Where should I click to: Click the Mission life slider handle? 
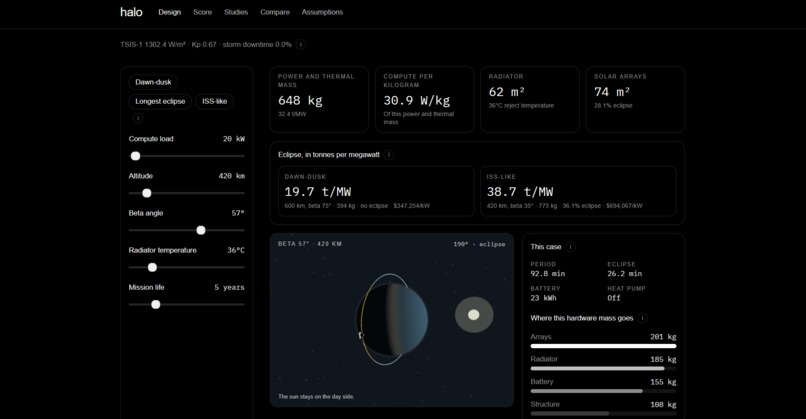click(x=156, y=305)
